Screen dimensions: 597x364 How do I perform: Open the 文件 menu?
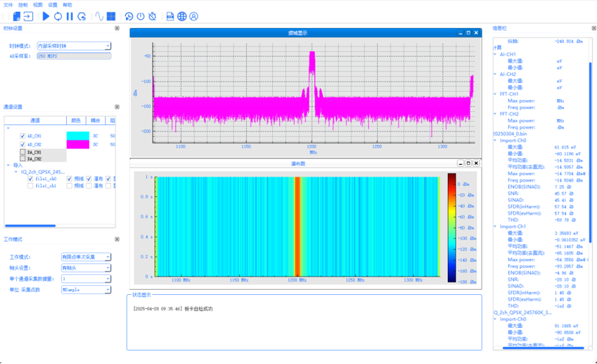pyautogui.click(x=8, y=4)
